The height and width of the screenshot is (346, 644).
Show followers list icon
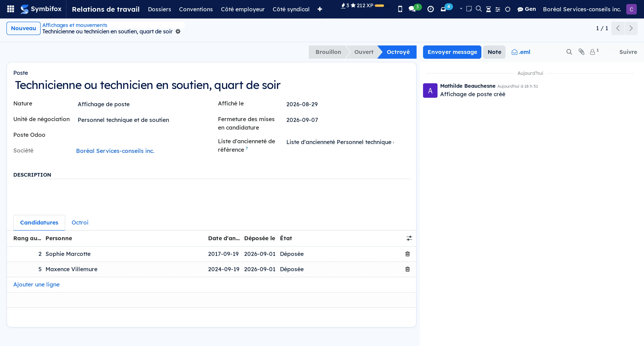[594, 52]
